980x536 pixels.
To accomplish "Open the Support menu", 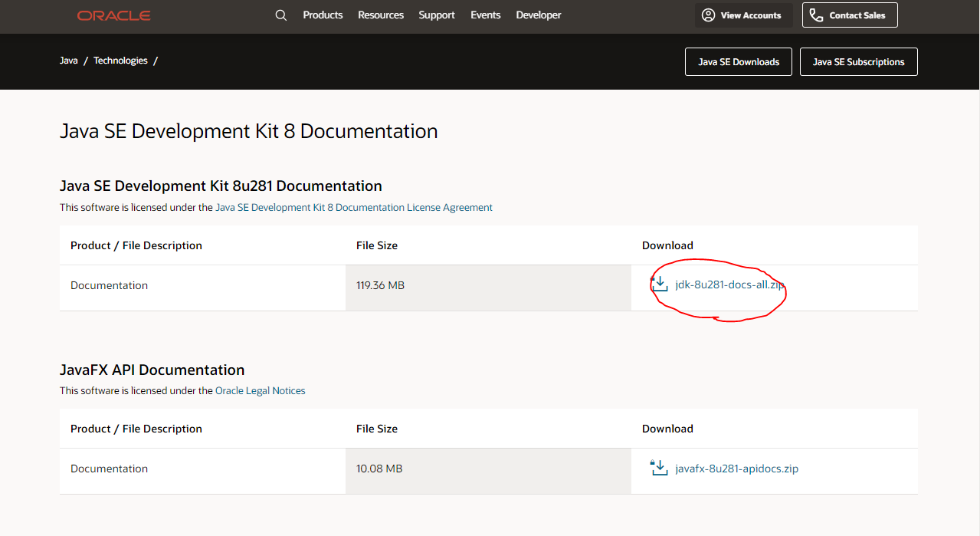I will pos(437,15).
